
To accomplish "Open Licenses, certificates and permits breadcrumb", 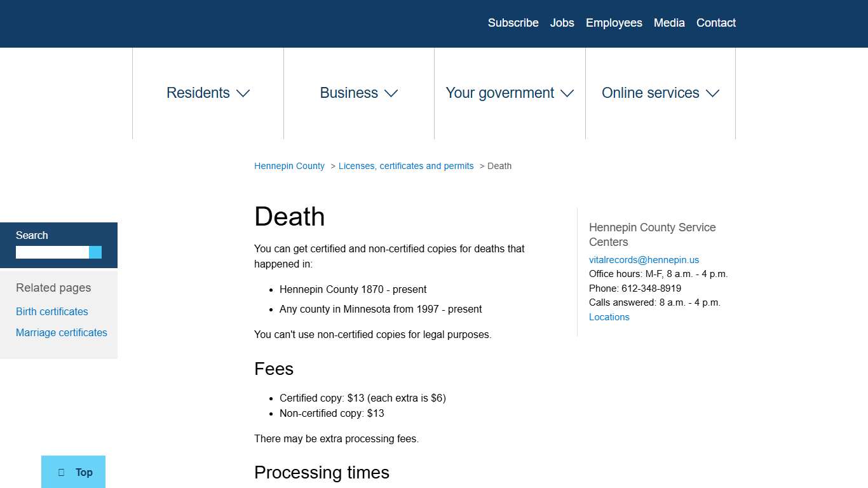I will (x=406, y=166).
